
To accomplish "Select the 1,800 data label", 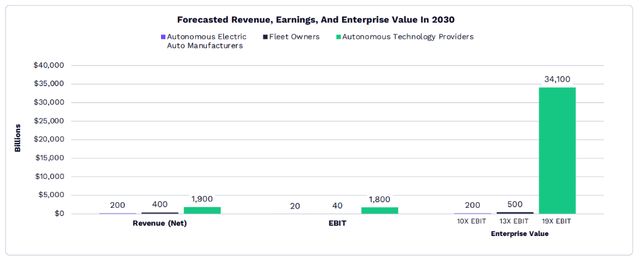I will pos(379,199).
